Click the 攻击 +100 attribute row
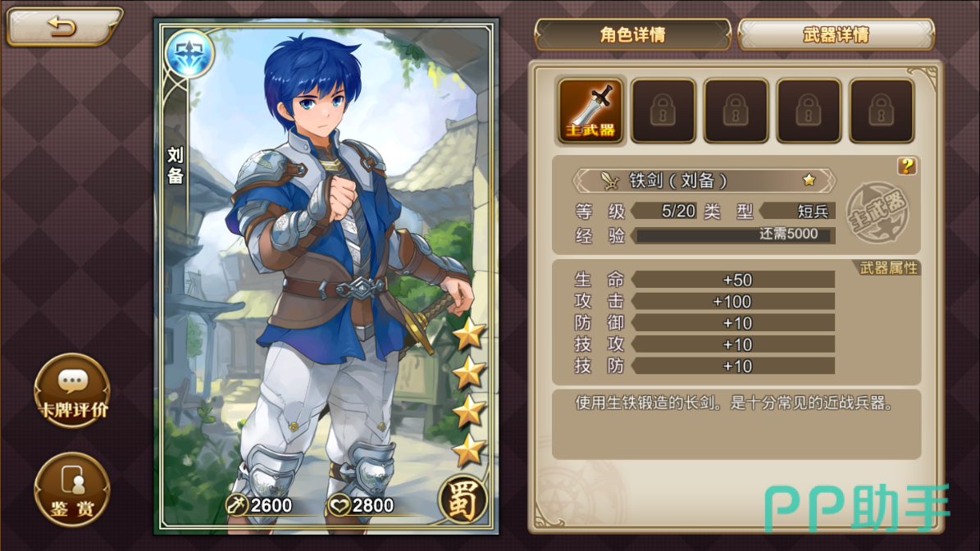The image size is (980, 551). click(704, 302)
